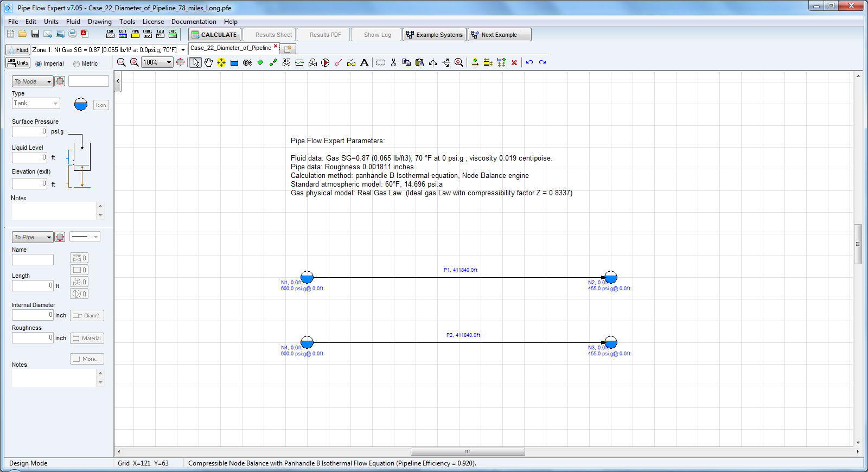Viewport: 868px width, 472px height.
Task: Select the hand pan tool
Action: point(208,62)
